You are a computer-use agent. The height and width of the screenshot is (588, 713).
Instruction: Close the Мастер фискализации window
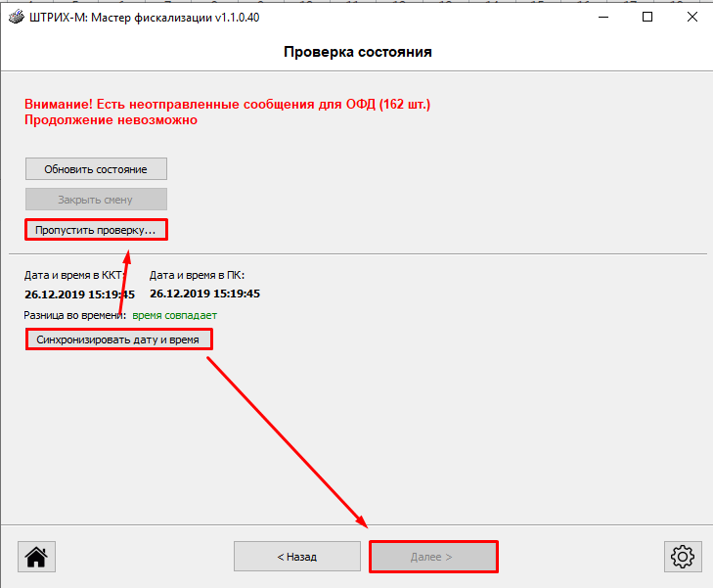(x=691, y=18)
